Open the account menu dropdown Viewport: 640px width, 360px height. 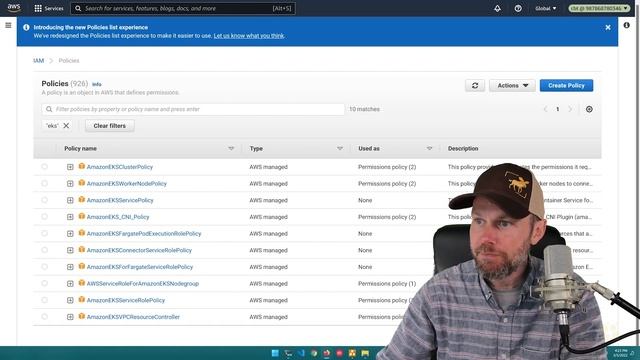pyautogui.click(x=599, y=8)
